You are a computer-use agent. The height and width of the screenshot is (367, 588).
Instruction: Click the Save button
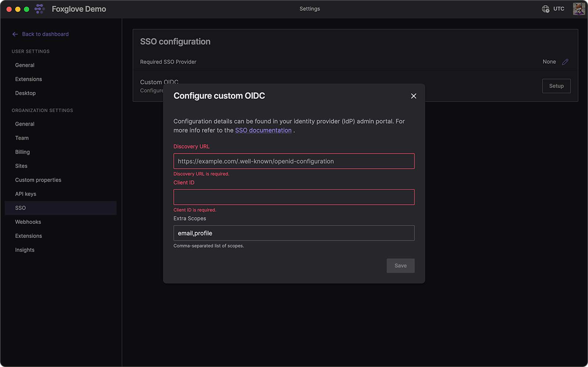pos(400,266)
